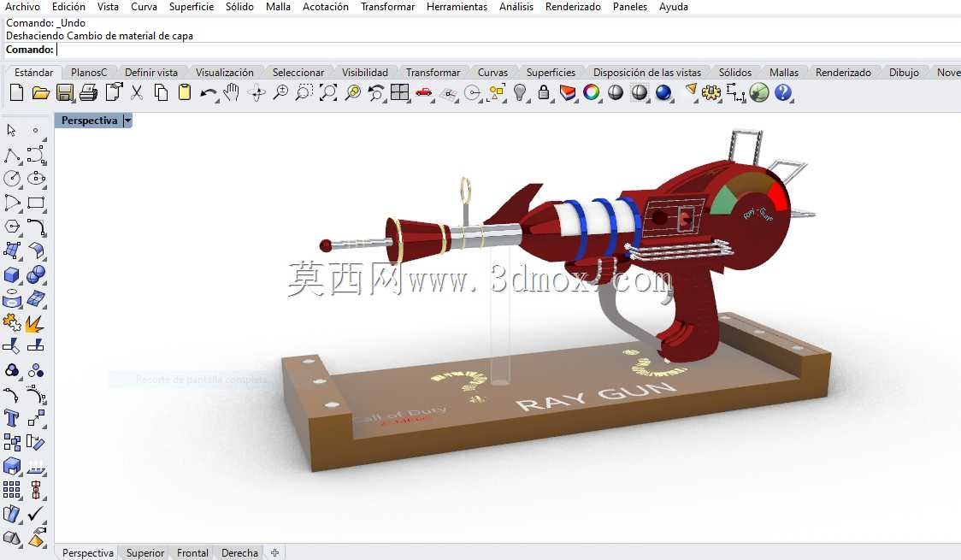Click the Cut scissors icon
The height and width of the screenshot is (560, 961).
[137, 92]
